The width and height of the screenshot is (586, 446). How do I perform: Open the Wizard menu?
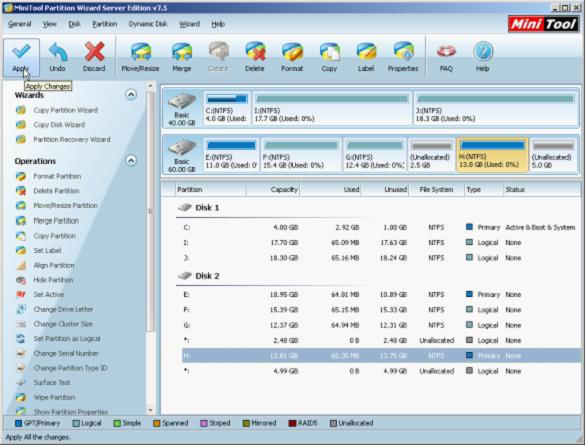[189, 24]
